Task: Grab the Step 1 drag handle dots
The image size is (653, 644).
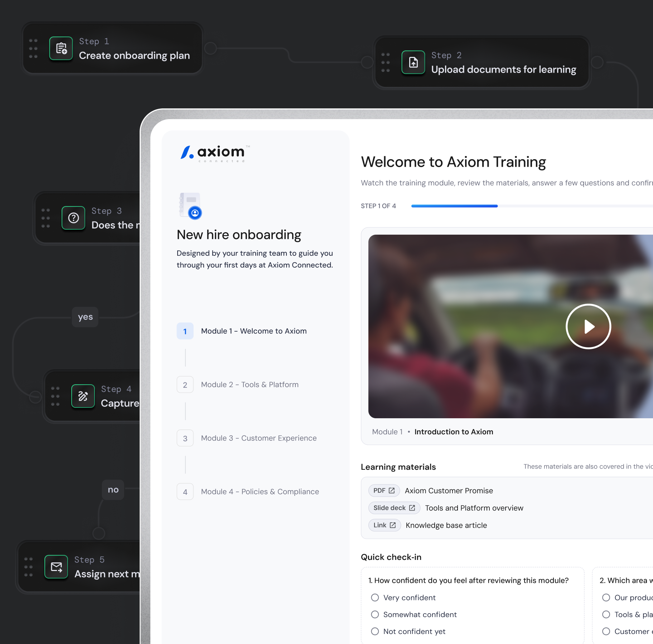Action: (33, 48)
